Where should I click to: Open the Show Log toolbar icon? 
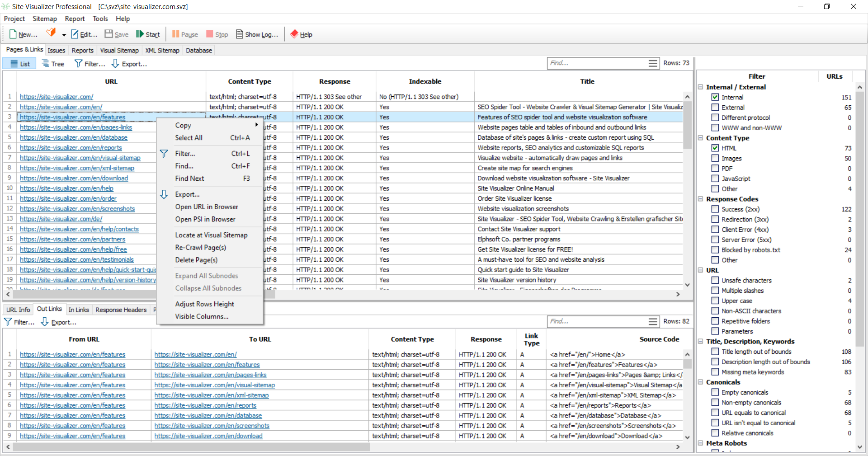pyautogui.click(x=240, y=34)
